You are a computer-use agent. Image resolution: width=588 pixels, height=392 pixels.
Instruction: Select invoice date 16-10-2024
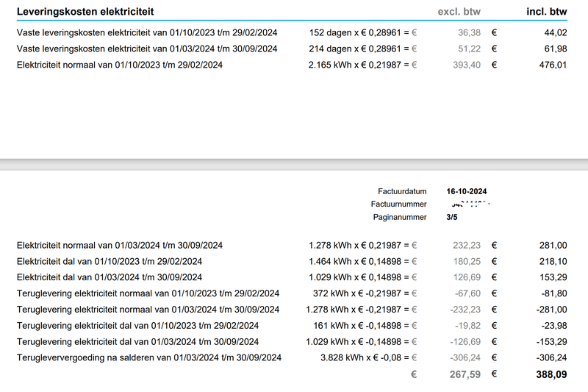[x=467, y=191]
